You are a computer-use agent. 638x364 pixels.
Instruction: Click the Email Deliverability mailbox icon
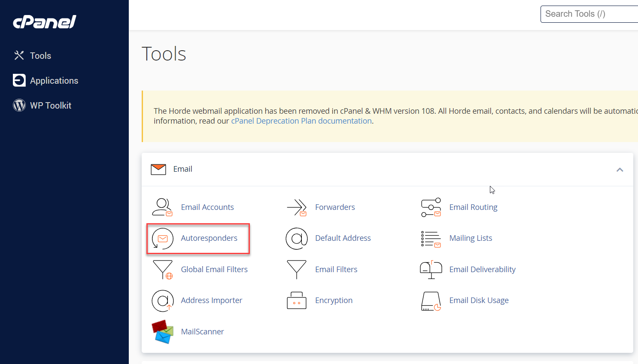(431, 270)
